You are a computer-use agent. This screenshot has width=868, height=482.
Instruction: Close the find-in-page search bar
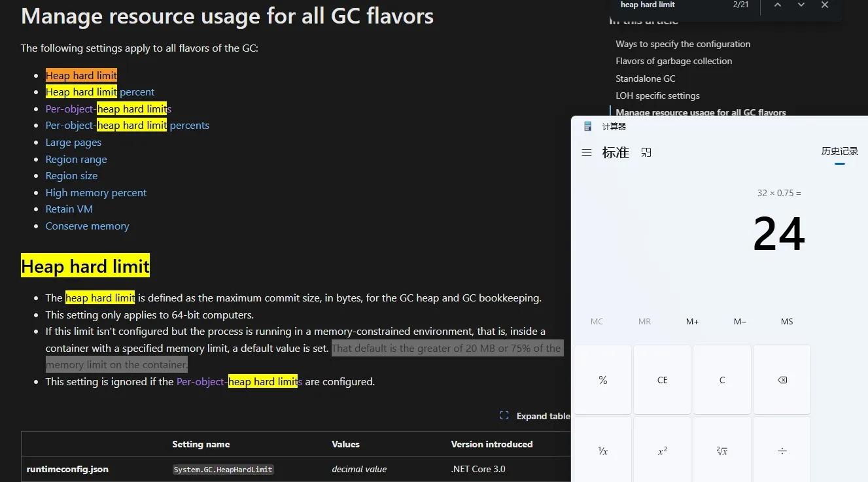[x=825, y=5]
